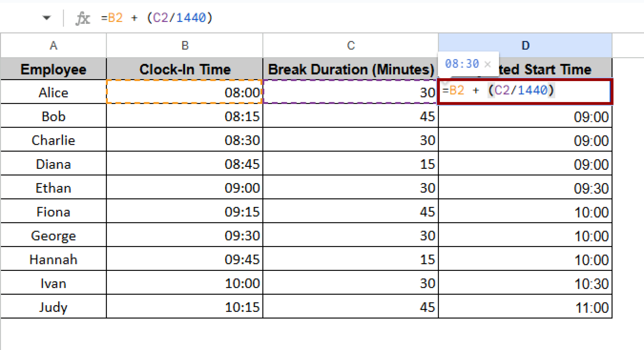Click the fx function icon

tap(82, 17)
